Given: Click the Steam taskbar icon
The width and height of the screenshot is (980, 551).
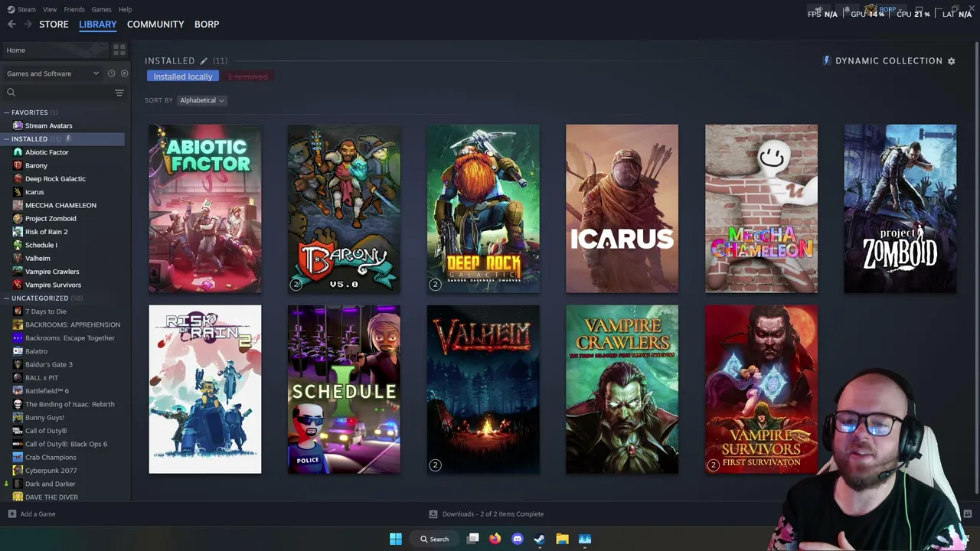Looking at the screenshot, I should [540, 539].
